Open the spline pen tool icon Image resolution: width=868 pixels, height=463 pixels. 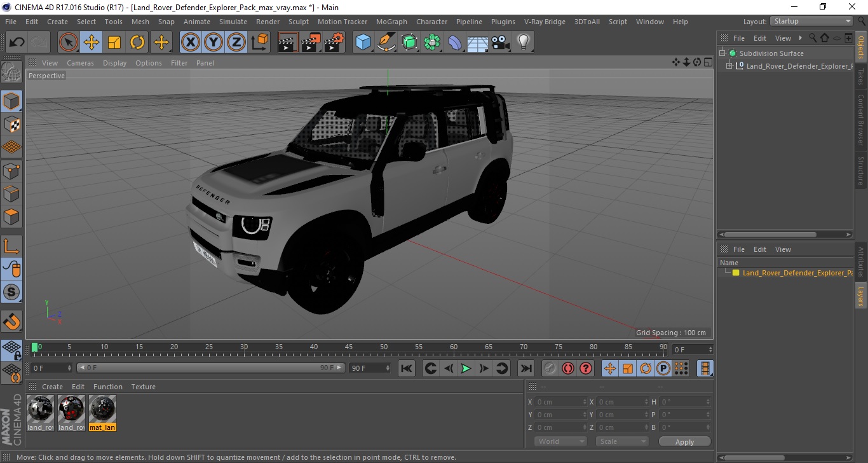point(386,43)
